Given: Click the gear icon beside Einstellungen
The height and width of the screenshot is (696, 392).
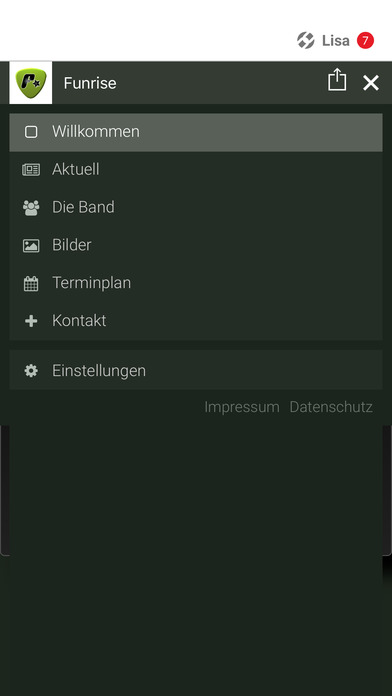Looking at the screenshot, I should click(x=31, y=371).
